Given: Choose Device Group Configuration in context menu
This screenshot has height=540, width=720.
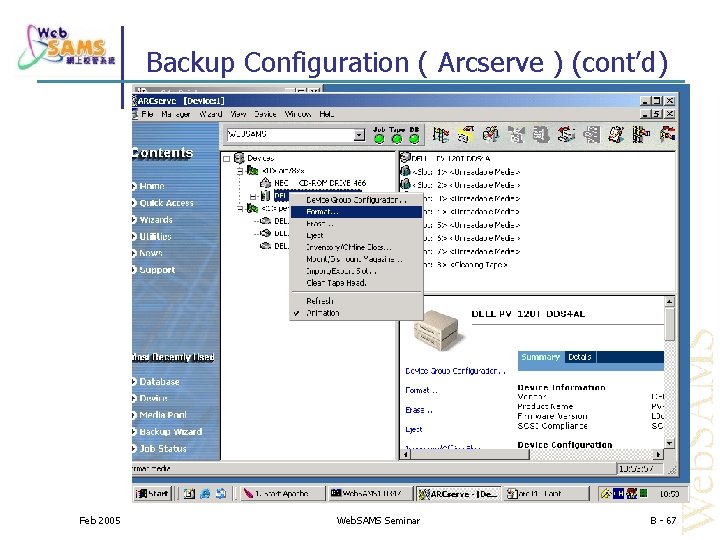Looking at the screenshot, I should pos(356,200).
